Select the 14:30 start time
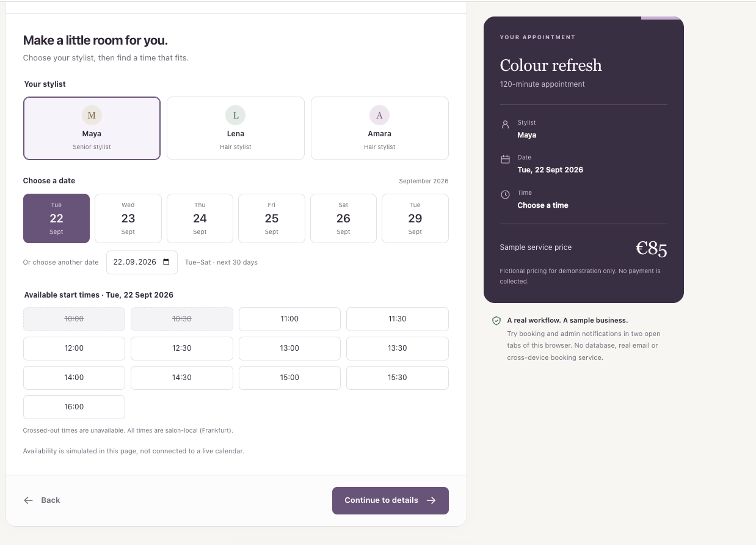This screenshot has width=756, height=545. [x=182, y=378]
